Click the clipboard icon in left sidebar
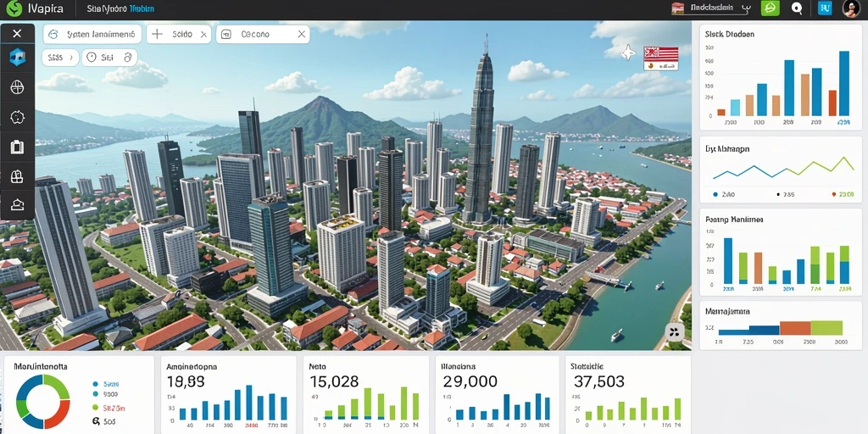The height and width of the screenshot is (434, 868). (17, 147)
